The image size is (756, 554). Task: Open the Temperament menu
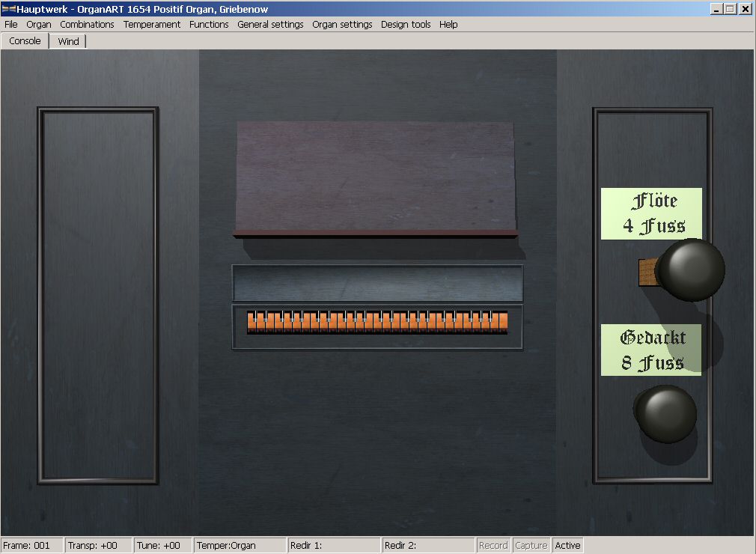tap(152, 25)
